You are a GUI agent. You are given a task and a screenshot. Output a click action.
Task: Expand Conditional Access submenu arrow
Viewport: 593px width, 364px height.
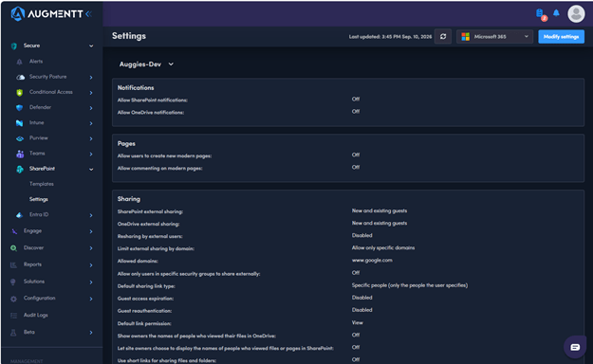tap(91, 93)
